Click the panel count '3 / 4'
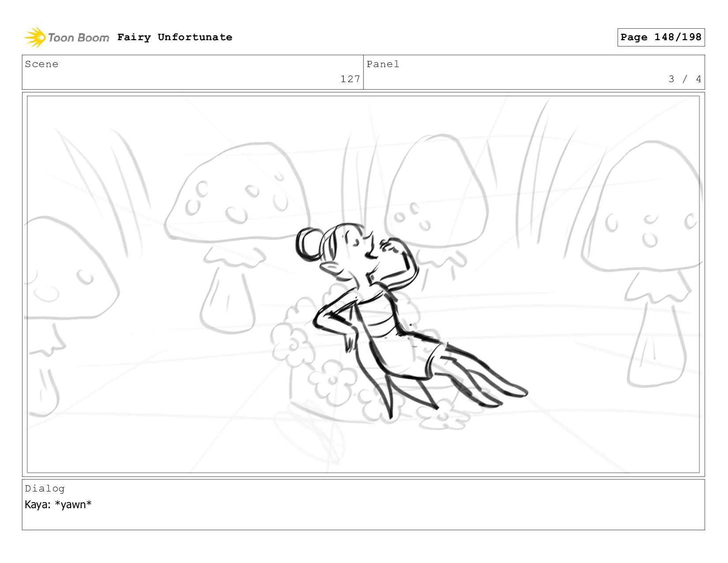This screenshot has height=563, width=728. click(x=685, y=79)
